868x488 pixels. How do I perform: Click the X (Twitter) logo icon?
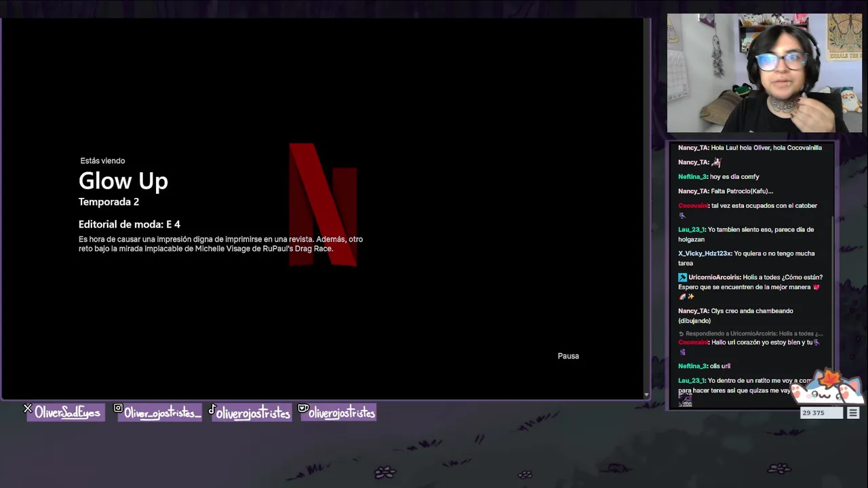[x=28, y=409]
